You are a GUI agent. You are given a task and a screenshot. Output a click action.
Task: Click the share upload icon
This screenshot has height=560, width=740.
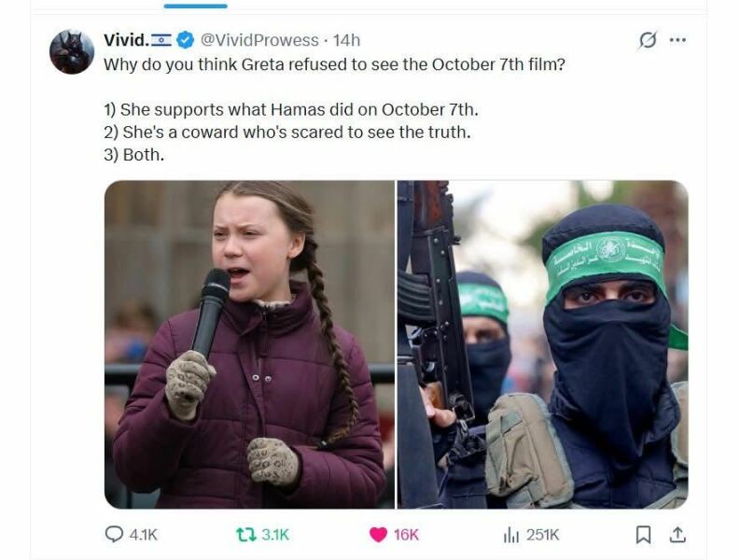(677, 535)
